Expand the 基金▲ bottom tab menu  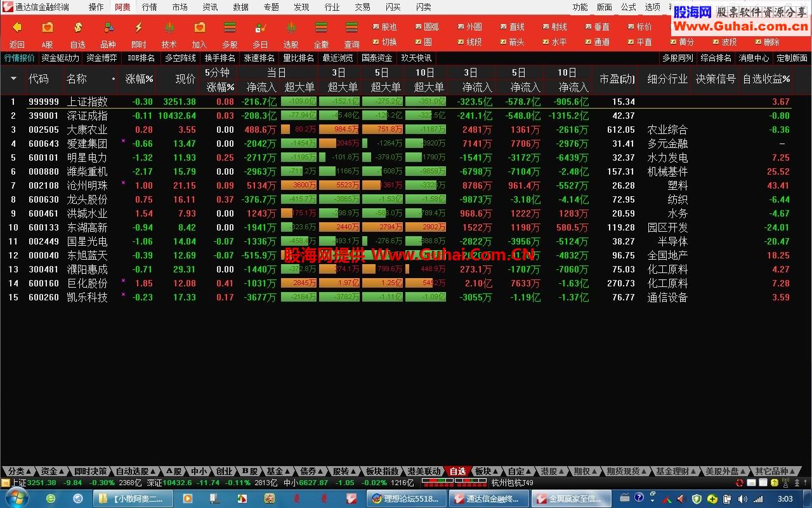click(279, 471)
